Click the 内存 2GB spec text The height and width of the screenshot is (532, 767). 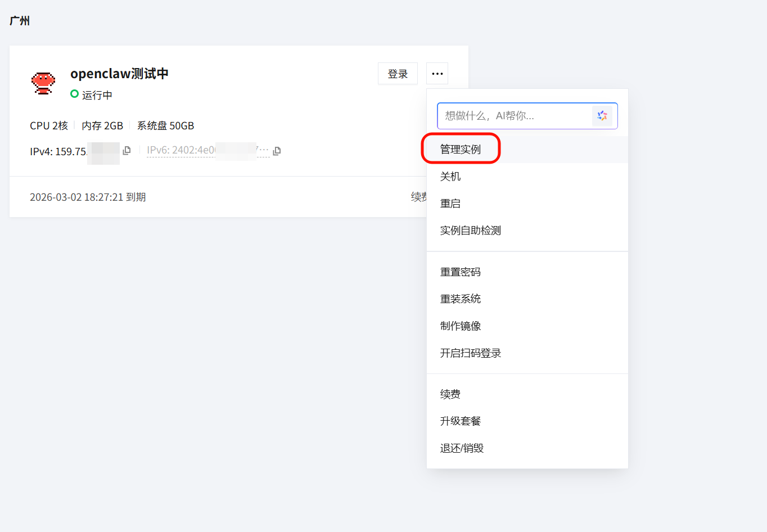pos(102,126)
